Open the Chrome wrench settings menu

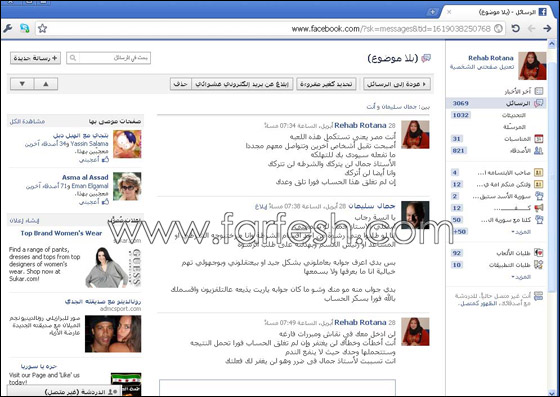pyautogui.click(x=8, y=29)
